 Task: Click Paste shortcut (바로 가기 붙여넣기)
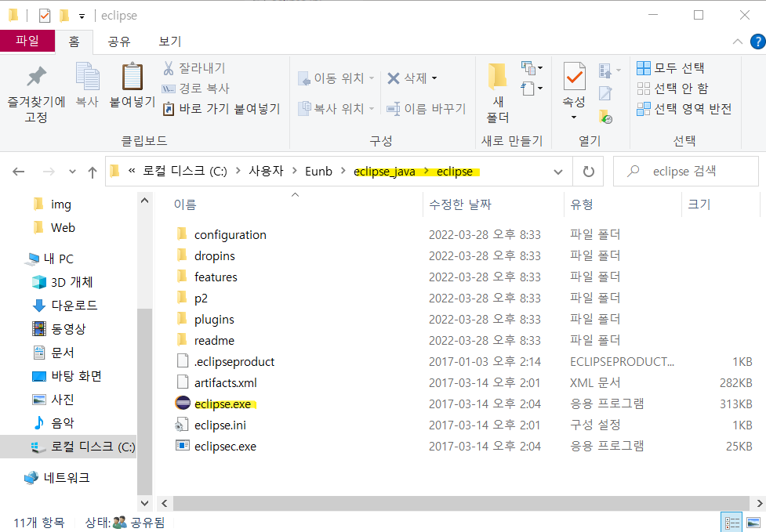click(221, 108)
